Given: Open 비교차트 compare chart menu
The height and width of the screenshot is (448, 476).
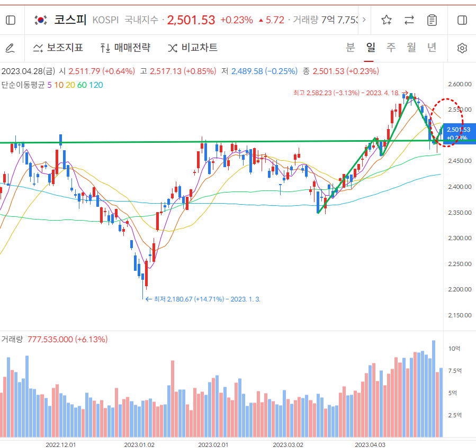Looking at the screenshot, I should pyautogui.click(x=193, y=48).
